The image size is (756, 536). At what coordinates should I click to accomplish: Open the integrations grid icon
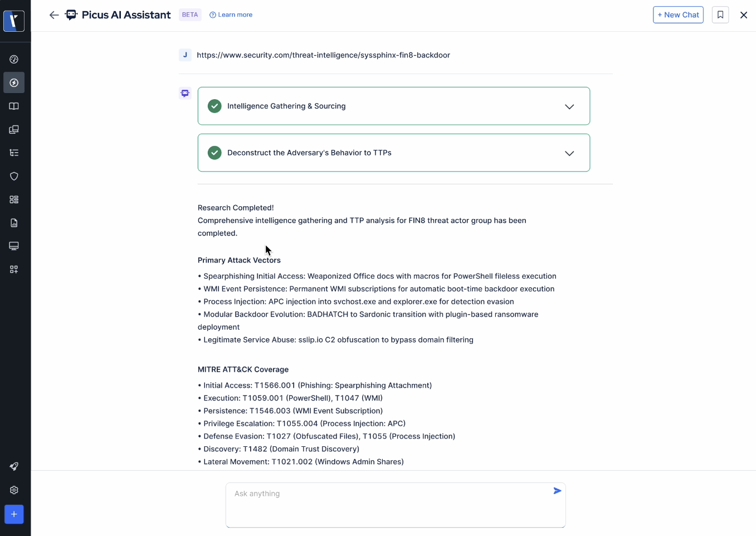tap(14, 199)
